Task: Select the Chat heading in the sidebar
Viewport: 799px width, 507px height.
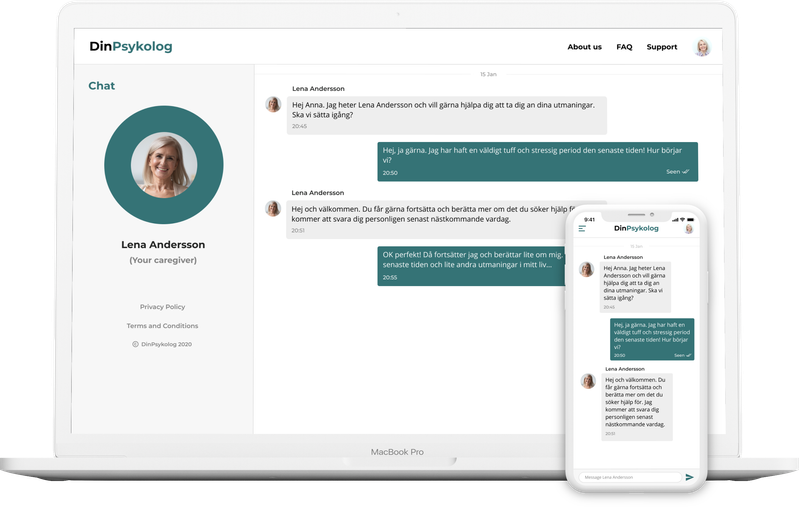Action: pyautogui.click(x=101, y=86)
